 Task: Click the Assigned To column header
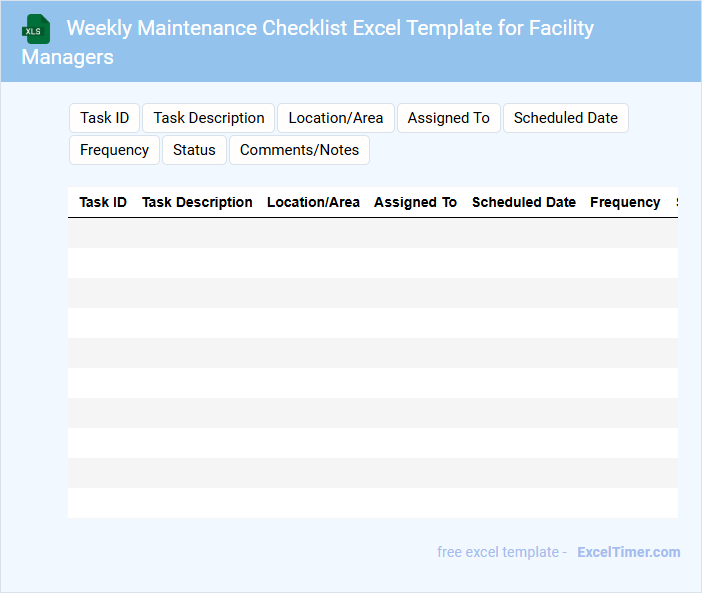point(415,202)
